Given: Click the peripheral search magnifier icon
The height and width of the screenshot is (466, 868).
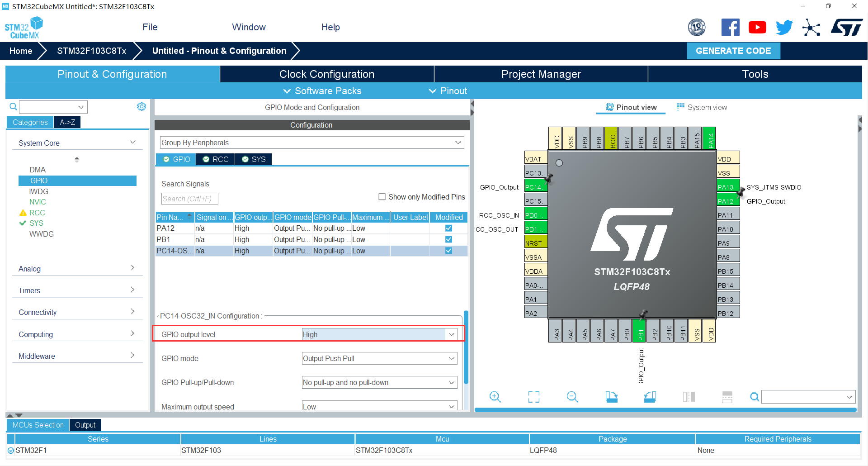Looking at the screenshot, I should 14,107.
